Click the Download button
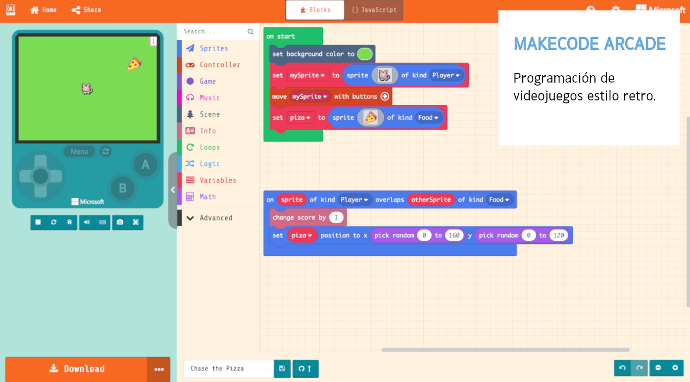Viewport: 690px width, 382px height. pos(76,369)
